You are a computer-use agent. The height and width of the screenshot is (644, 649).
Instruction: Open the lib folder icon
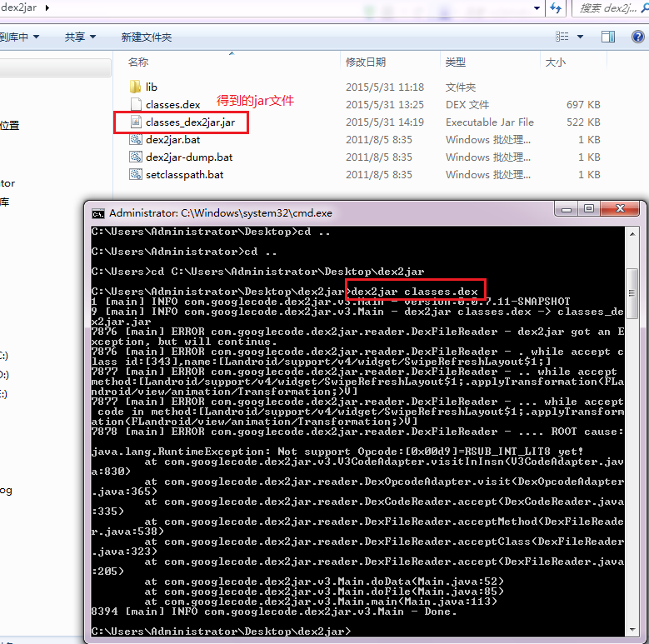pyautogui.click(x=135, y=87)
